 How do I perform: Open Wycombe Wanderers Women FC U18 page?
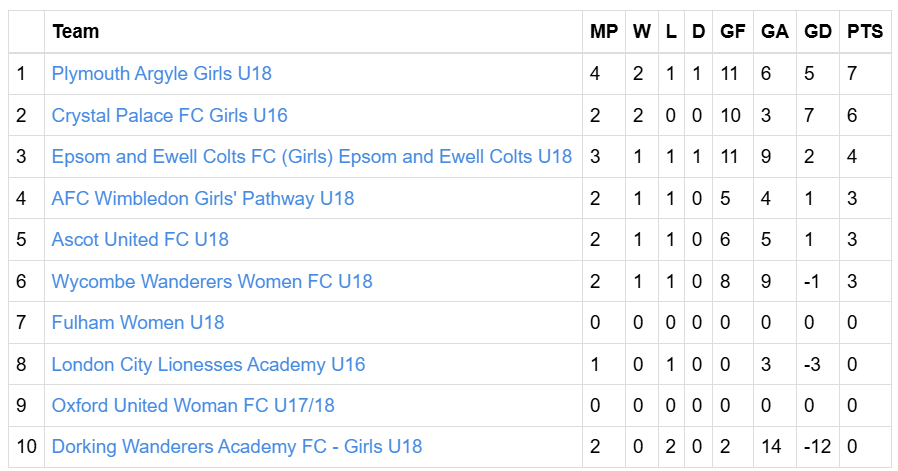pyautogui.click(x=212, y=281)
